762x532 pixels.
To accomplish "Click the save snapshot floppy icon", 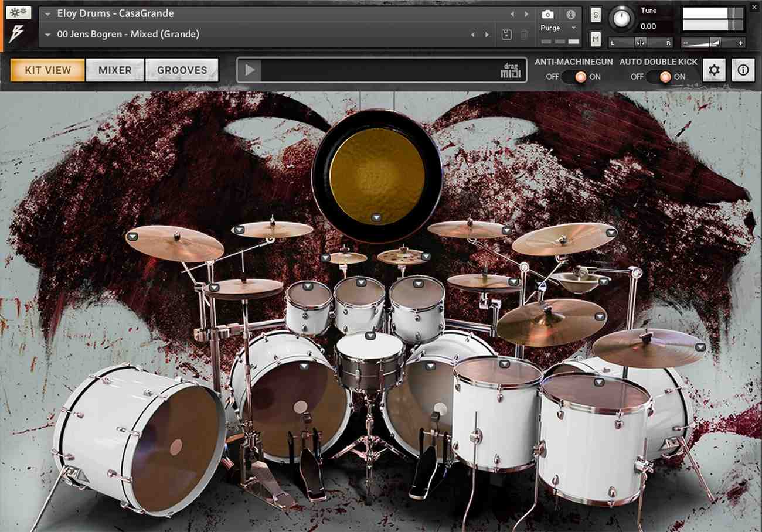I will point(505,34).
